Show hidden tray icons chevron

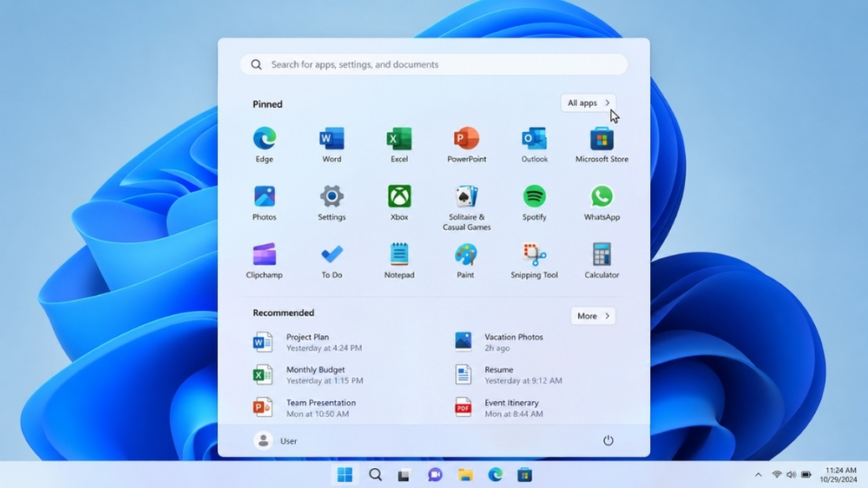[759, 475]
